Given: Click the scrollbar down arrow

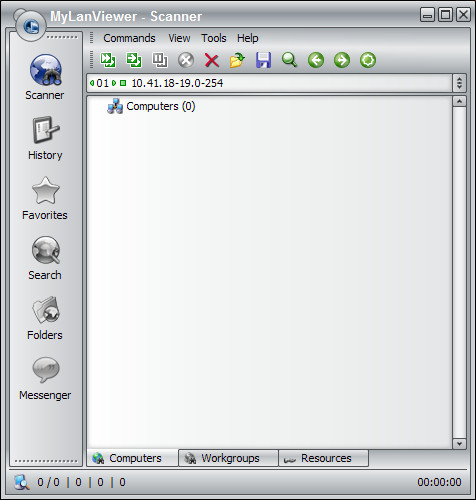Looking at the screenshot, I should 459,444.
